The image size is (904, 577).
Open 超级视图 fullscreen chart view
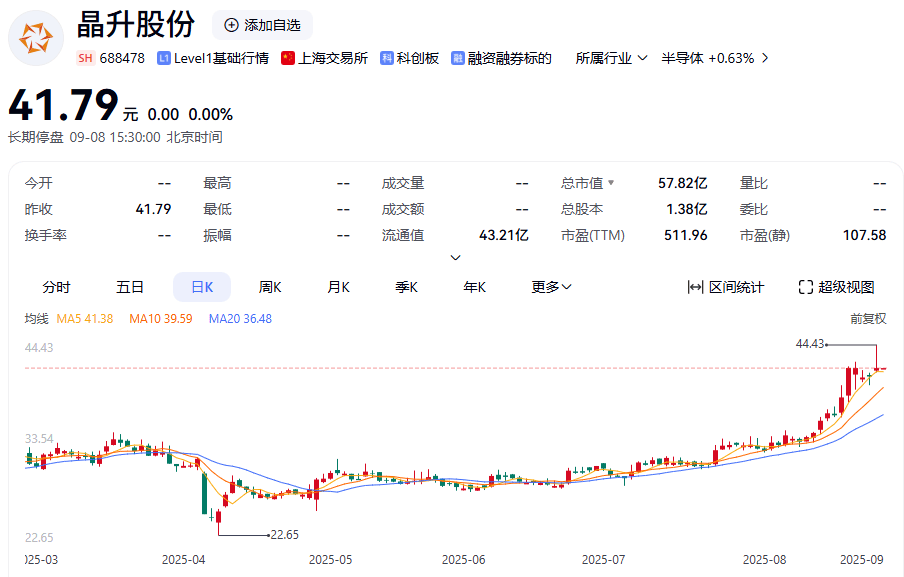click(x=836, y=287)
